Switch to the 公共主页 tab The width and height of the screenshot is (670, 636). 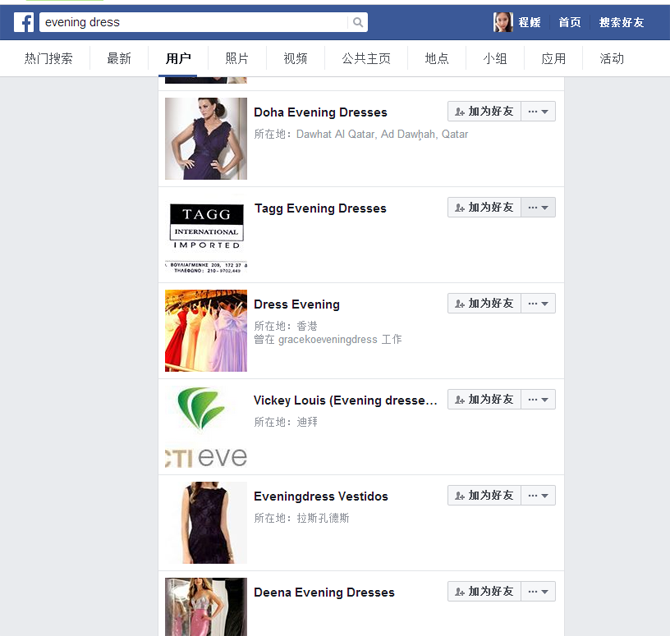coord(366,59)
